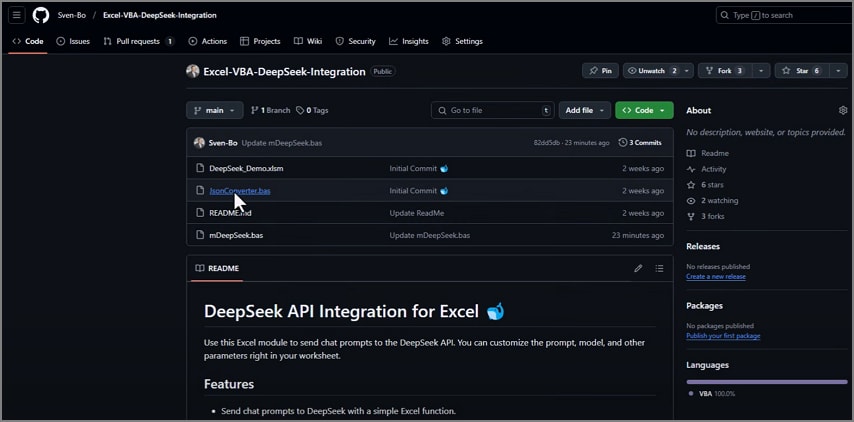
Task: View the 2 watching link
Action: click(712, 201)
